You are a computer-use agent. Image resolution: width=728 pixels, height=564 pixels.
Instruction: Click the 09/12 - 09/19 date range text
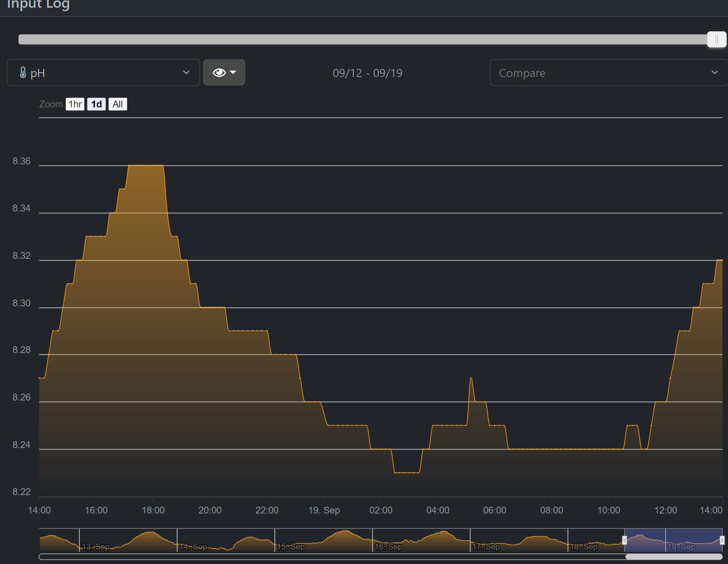(x=367, y=73)
